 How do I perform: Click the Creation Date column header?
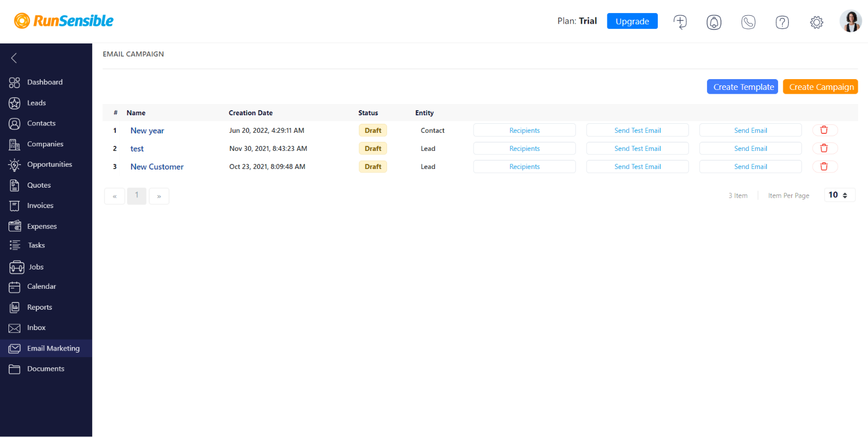250,113
